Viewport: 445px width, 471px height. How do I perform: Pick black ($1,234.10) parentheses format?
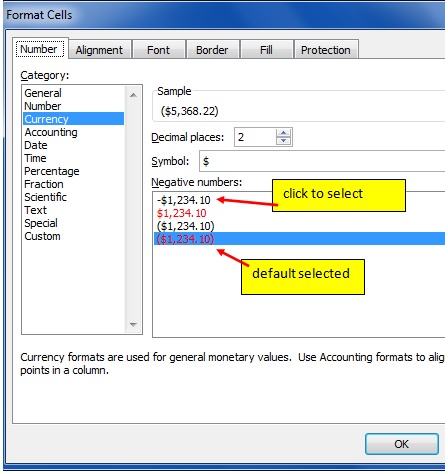click(x=185, y=226)
